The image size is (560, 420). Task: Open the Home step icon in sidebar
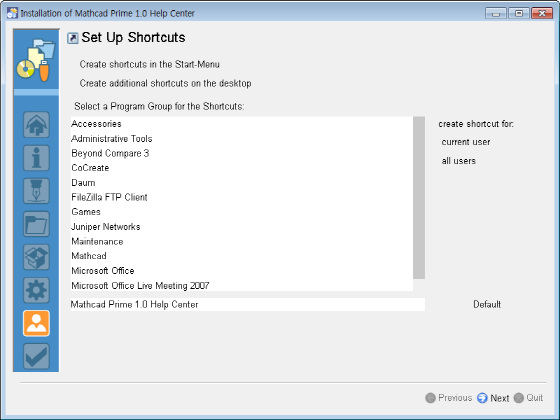36,125
